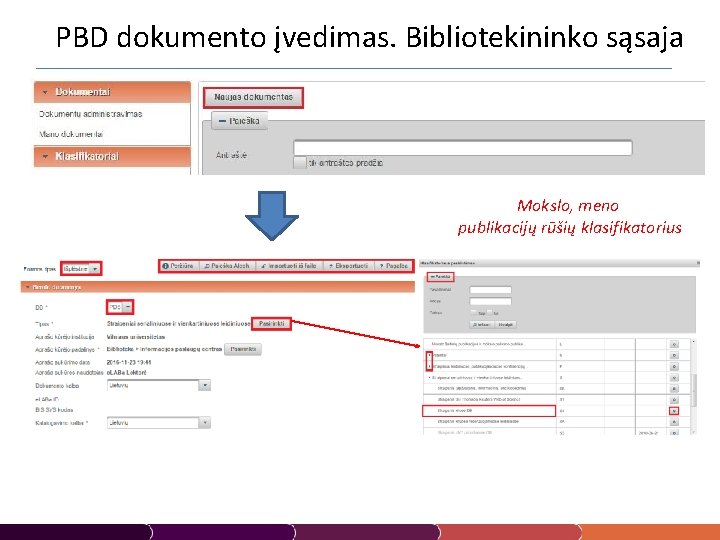Expand the Klasifikatoriai sidebar section

tap(112, 157)
